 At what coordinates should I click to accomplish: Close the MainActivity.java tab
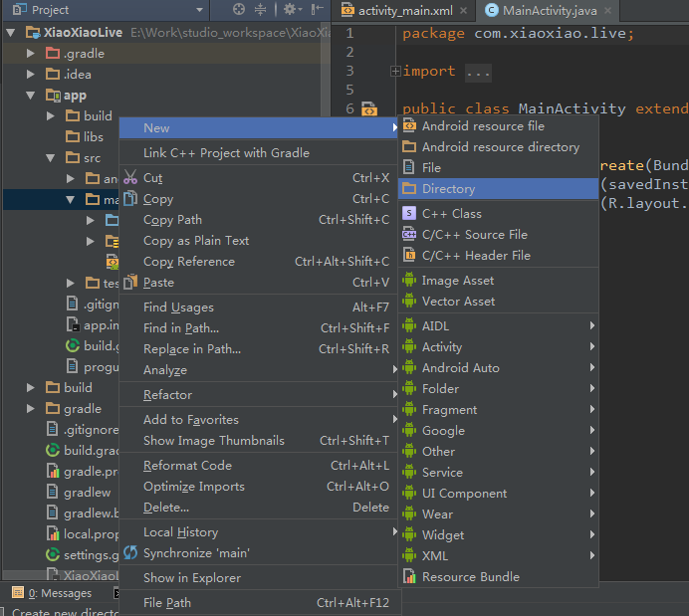tap(607, 11)
